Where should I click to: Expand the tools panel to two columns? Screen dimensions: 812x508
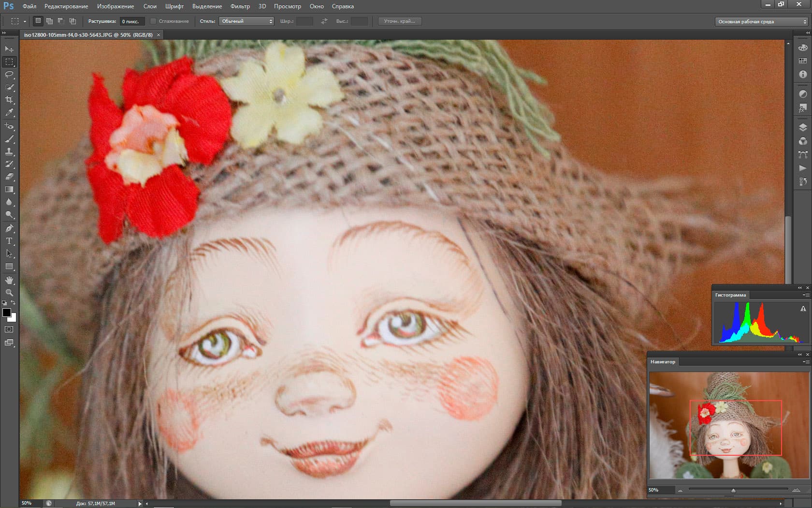coord(4,32)
